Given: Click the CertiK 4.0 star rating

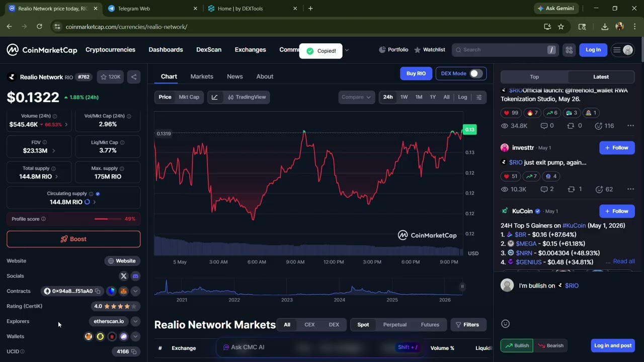Looking at the screenshot, I should click(115, 306).
